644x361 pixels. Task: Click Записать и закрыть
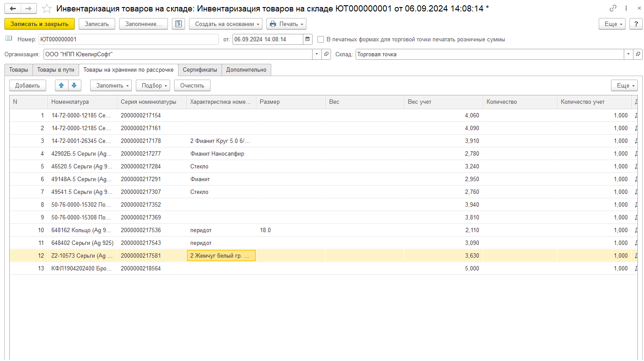tap(40, 24)
